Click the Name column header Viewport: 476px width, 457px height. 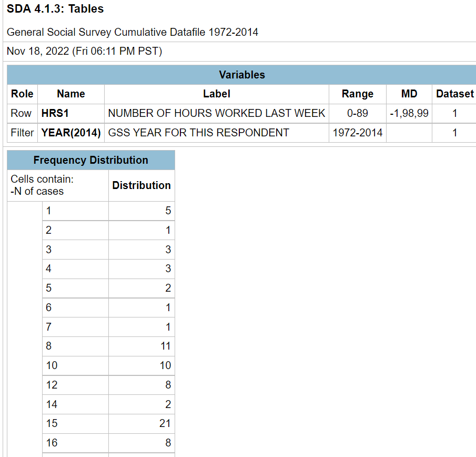pyautogui.click(x=70, y=94)
